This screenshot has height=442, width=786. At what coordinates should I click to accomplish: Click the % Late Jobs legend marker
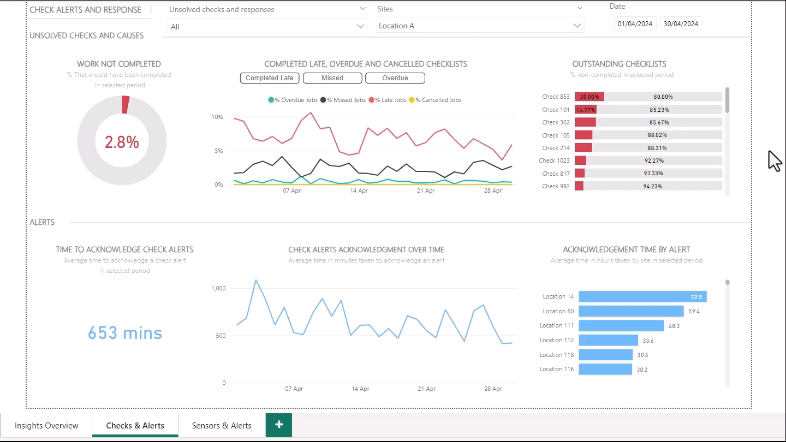[373, 100]
